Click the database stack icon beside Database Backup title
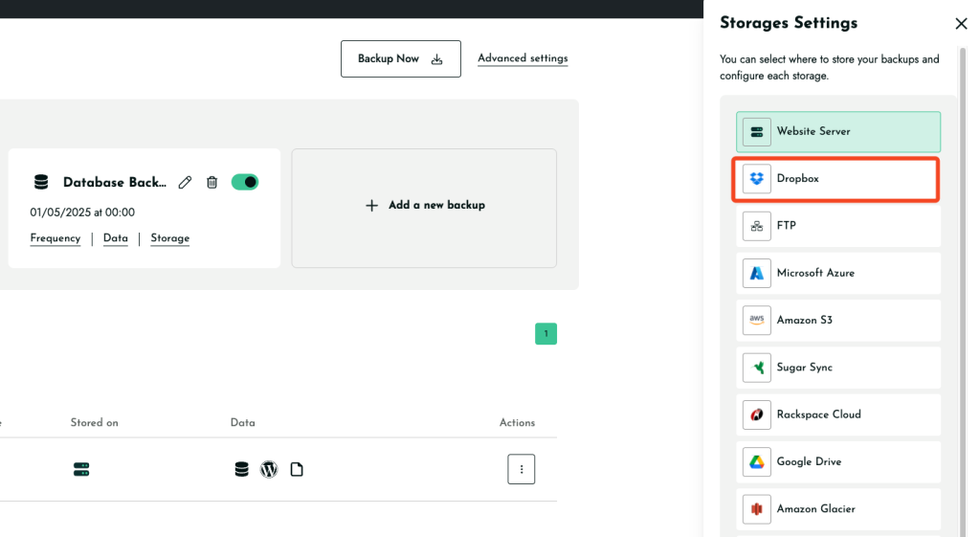The width and height of the screenshot is (980, 537). click(41, 182)
